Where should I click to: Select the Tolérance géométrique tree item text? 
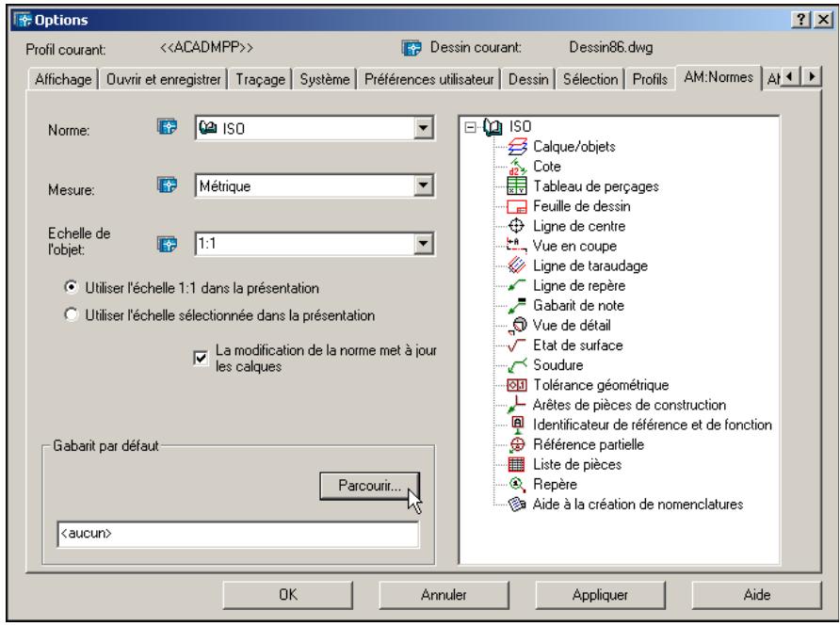[x=601, y=385]
